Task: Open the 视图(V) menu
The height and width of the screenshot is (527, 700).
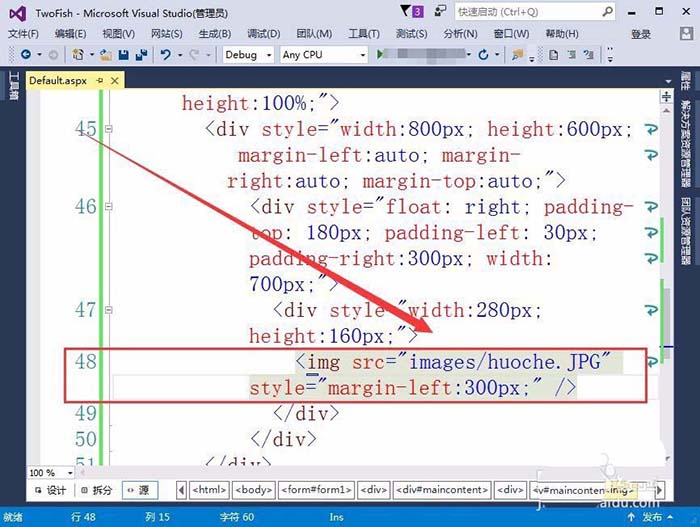Action: tap(118, 34)
